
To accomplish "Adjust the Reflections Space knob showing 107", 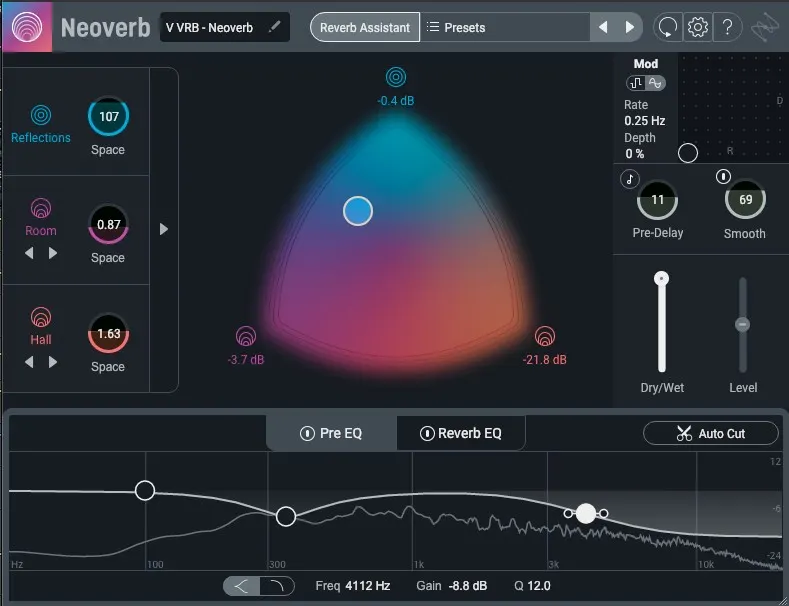I will click(x=109, y=116).
